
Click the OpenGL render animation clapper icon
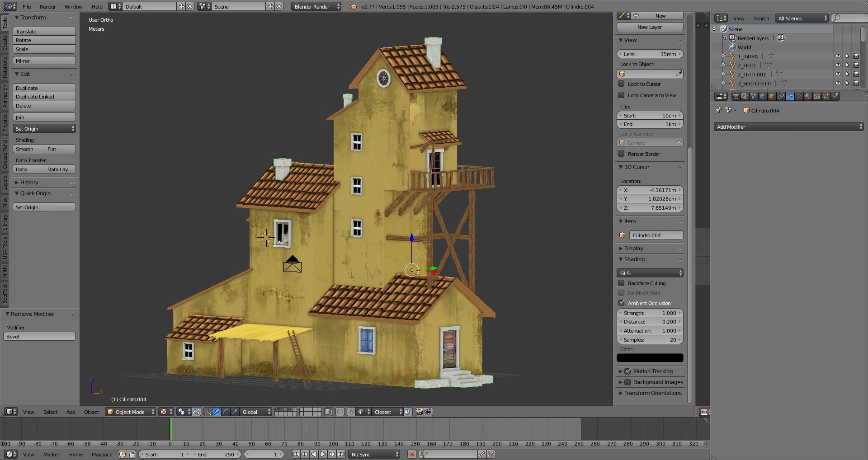click(428, 412)
